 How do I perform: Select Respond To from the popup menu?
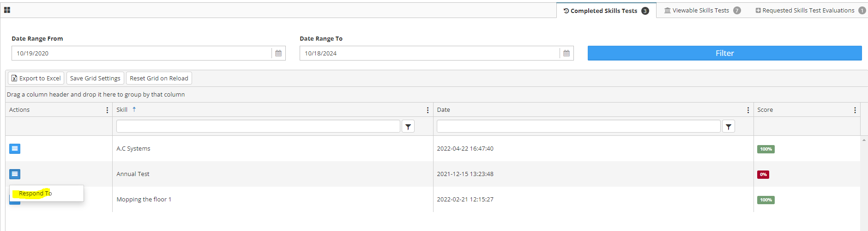pos(36,193)
